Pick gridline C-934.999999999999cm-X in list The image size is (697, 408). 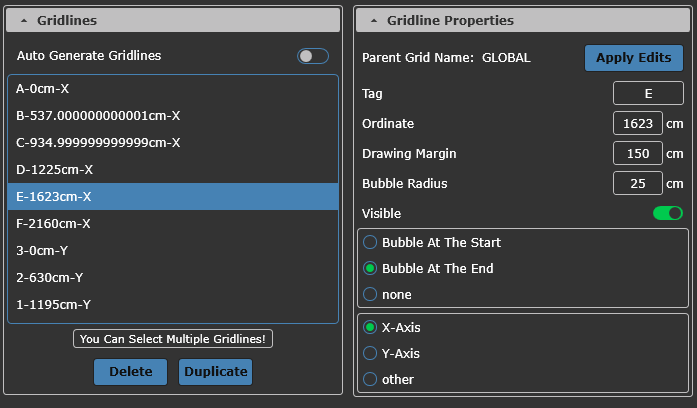point(98,142)
